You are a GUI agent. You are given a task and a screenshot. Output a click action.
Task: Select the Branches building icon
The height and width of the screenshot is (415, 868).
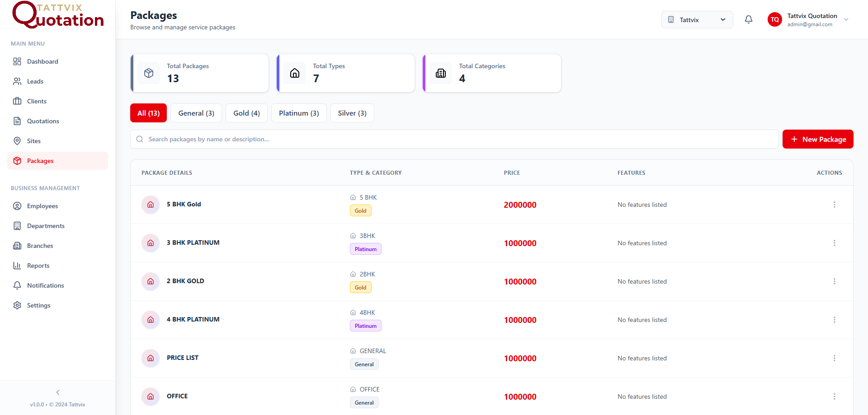point(17,246)
